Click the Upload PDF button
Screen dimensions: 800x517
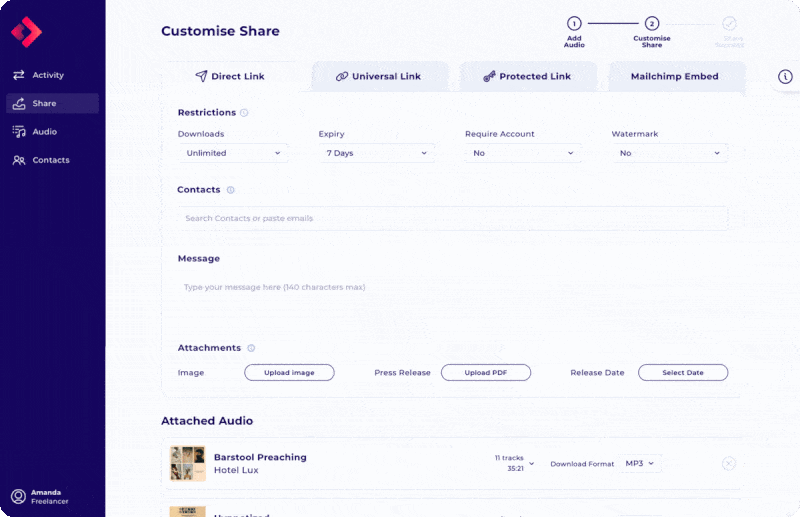(486, 373)
